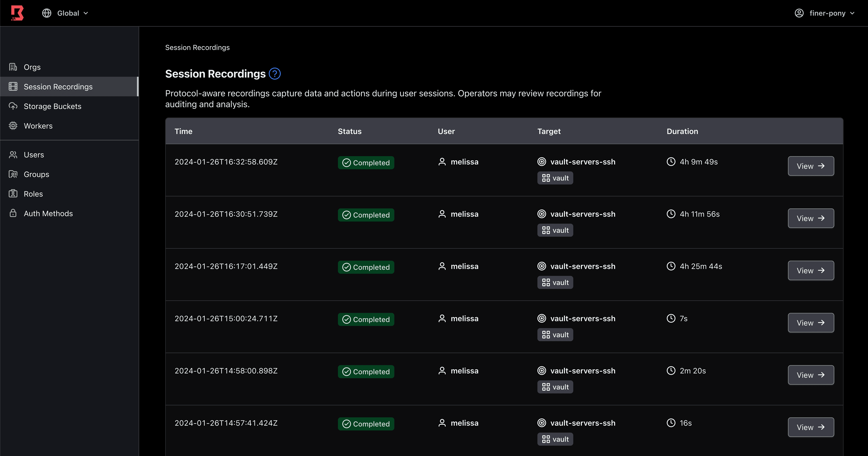Click the Storage Buckets cloud icon
The image size is (868, 456).
13,106
